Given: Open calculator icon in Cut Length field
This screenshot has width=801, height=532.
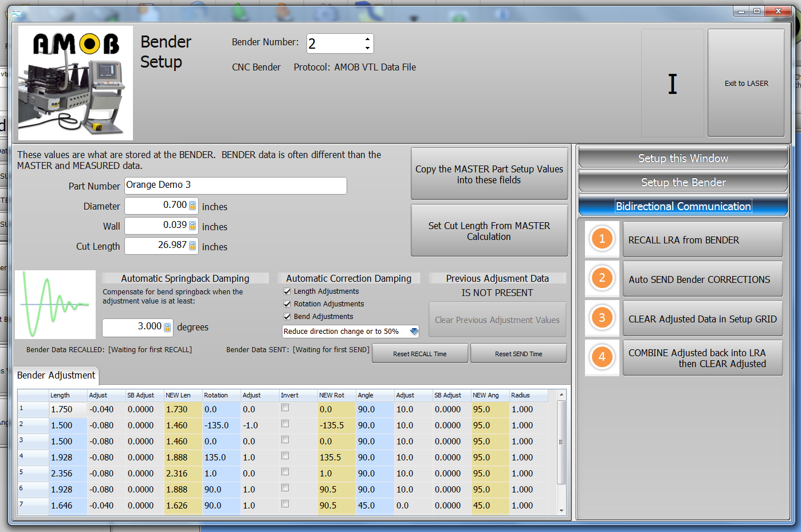Looking at the screenshot, I should (193, 246).
